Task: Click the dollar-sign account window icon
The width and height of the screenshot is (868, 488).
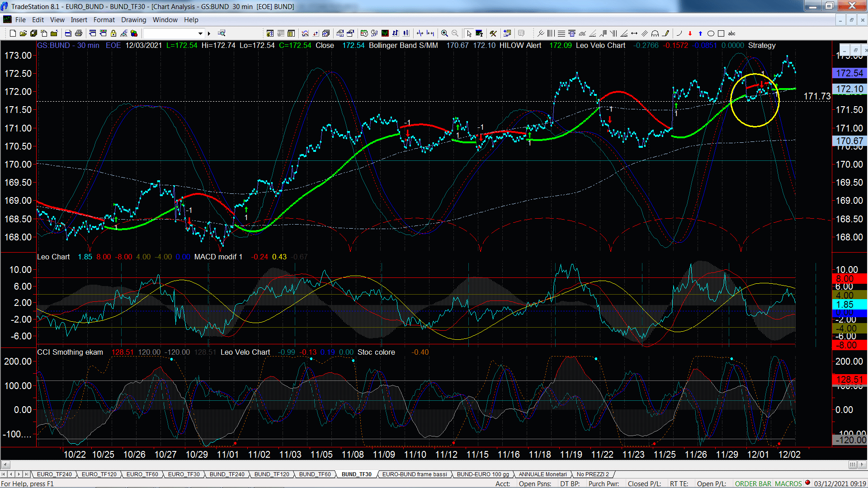Action: (x=270, y=33)
